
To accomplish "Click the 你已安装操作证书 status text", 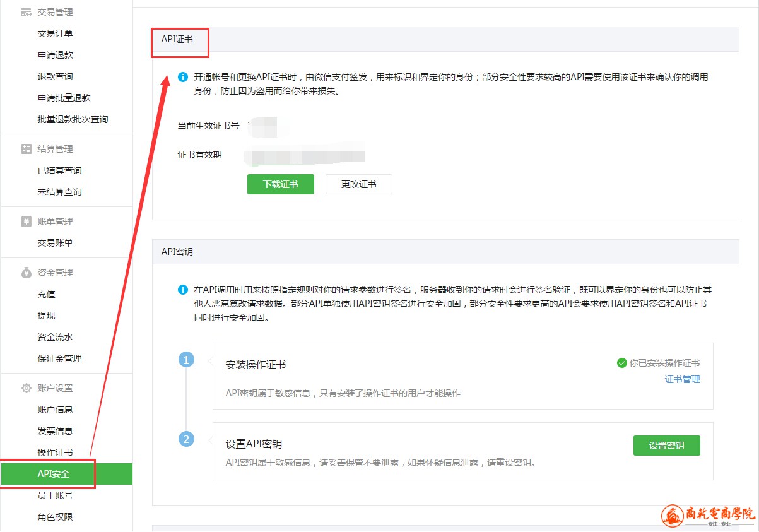I will click(x=664, y=363).
